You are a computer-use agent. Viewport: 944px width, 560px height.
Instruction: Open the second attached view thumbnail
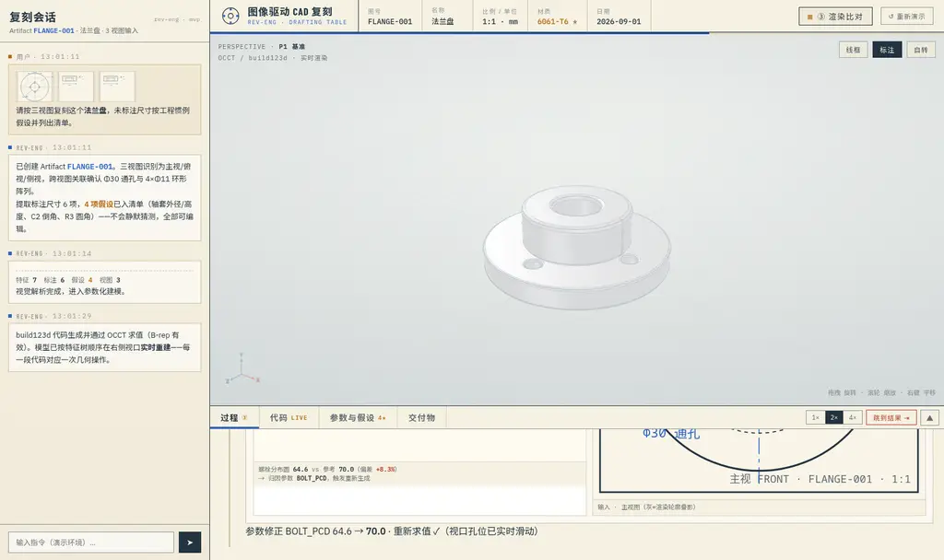click(x=76, y=87)
